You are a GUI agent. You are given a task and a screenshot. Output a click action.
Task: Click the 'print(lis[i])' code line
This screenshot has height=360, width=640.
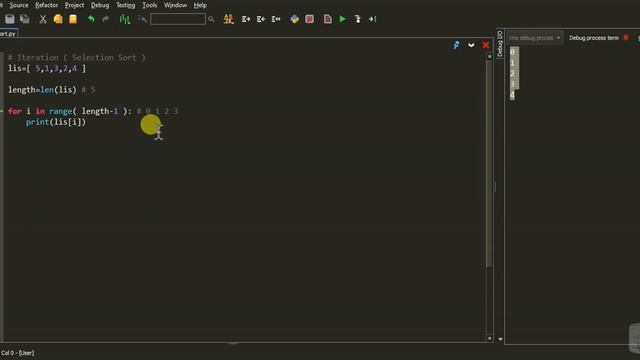tap(56, 122)
